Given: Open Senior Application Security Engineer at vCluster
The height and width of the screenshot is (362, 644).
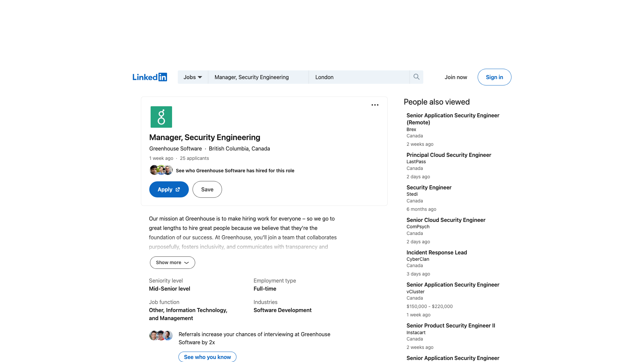Looking at the screenshot, I should click(453, 285).
